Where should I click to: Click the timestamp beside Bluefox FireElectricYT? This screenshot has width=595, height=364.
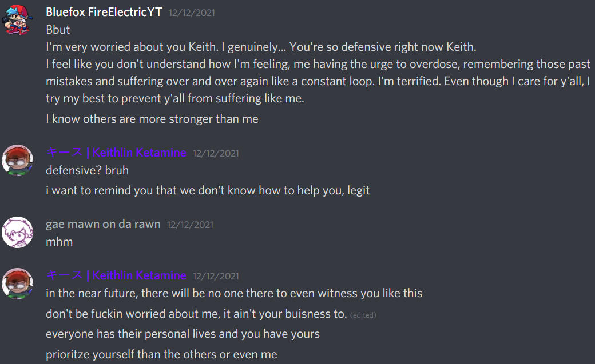[192, 13]
